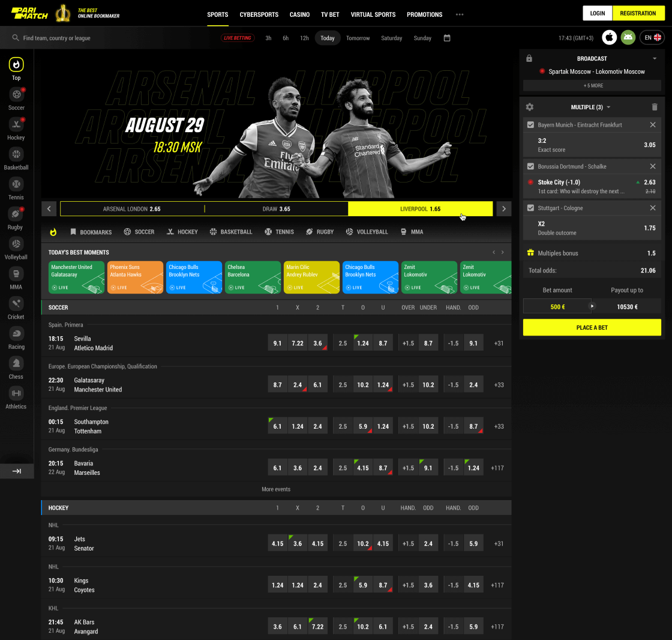Open the TV Bet tab
672x640 pixels.
[330, 14]
